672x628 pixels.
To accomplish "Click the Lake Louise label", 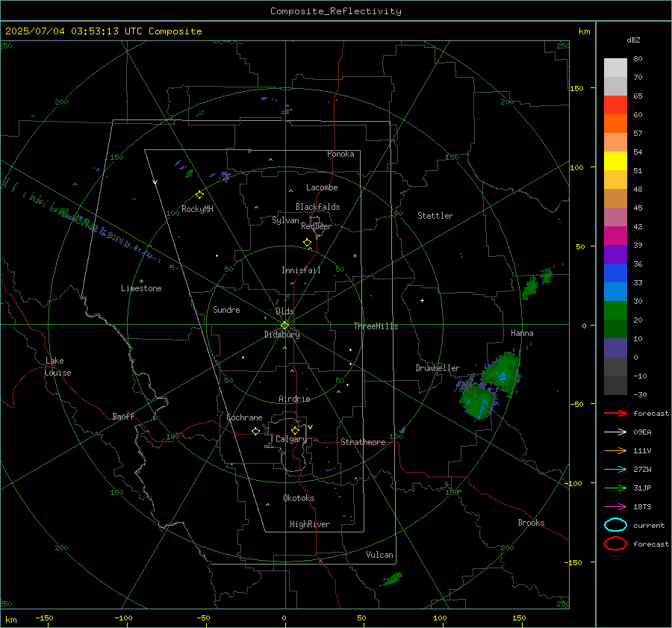I will point(57,367).
